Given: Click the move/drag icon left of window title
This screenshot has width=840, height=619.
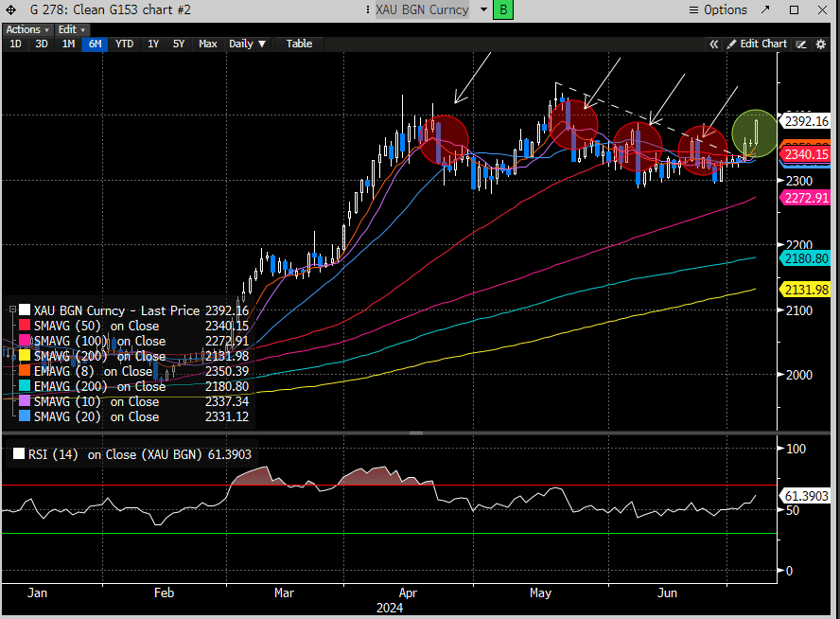Looking at the screenshot, I should 11,10.
